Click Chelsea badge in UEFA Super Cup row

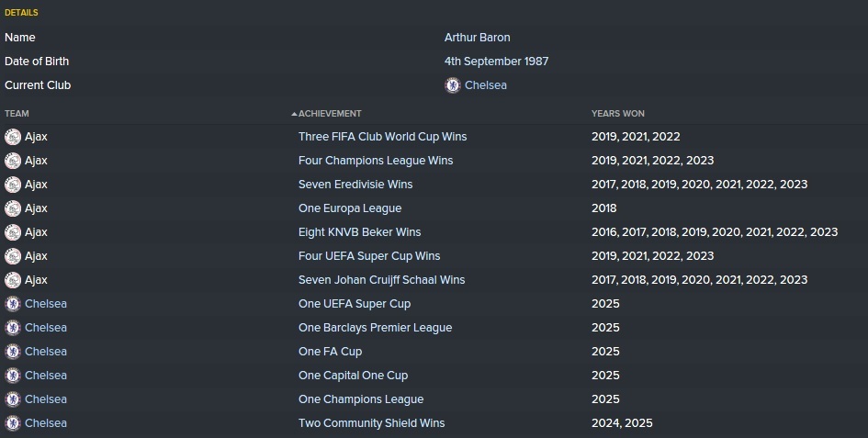click(13, 304)
